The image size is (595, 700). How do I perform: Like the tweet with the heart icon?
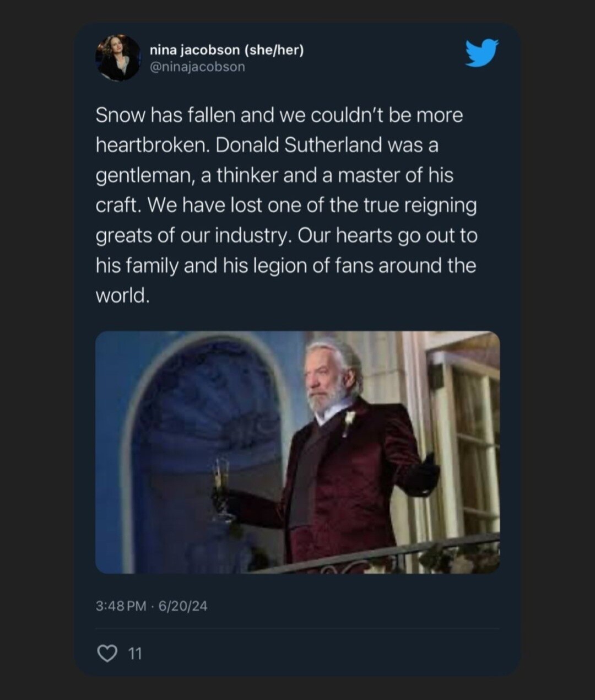[107, 653]
